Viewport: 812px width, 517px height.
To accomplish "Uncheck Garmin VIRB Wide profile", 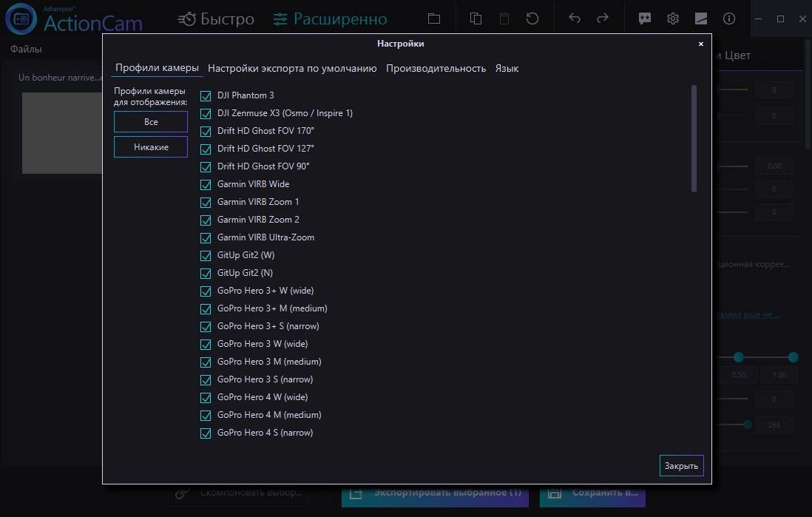I will click(206, 184).
